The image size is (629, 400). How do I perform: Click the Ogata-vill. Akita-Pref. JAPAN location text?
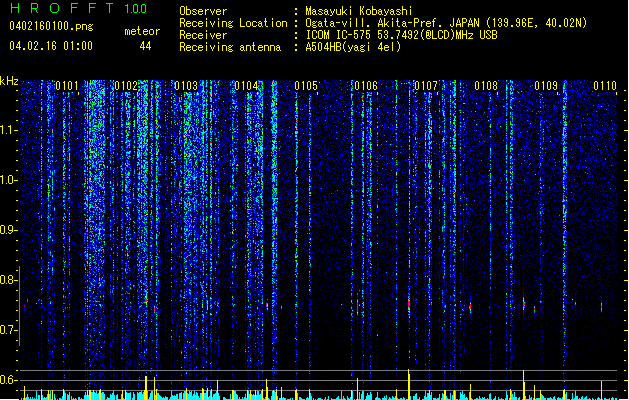(x=446, y=23)
